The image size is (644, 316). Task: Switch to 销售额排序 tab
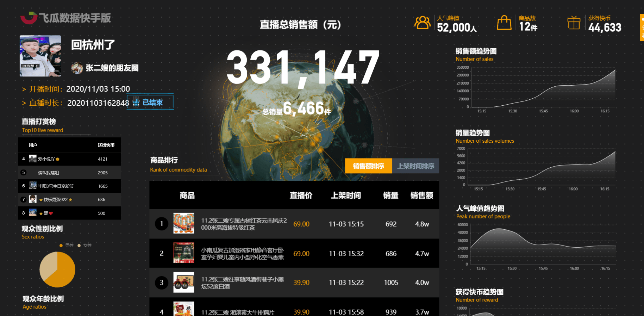(368, 166)
